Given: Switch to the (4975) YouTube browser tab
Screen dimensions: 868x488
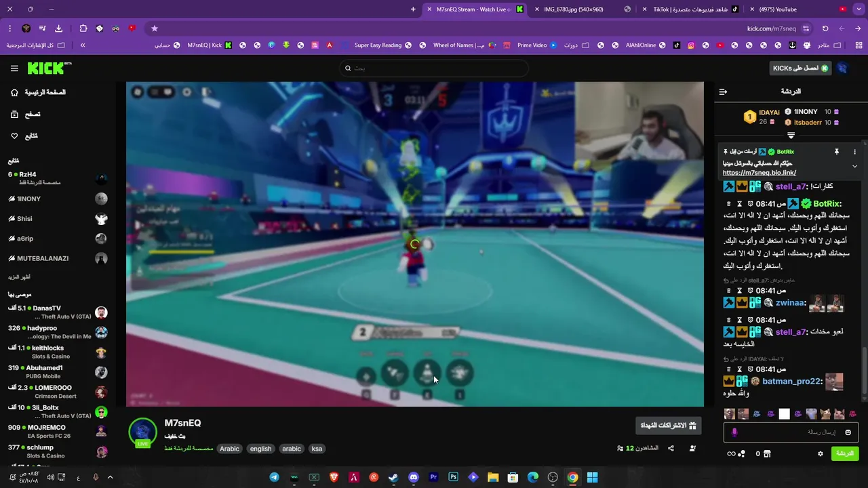Looking at the screenshot, I should pos(799,9).
